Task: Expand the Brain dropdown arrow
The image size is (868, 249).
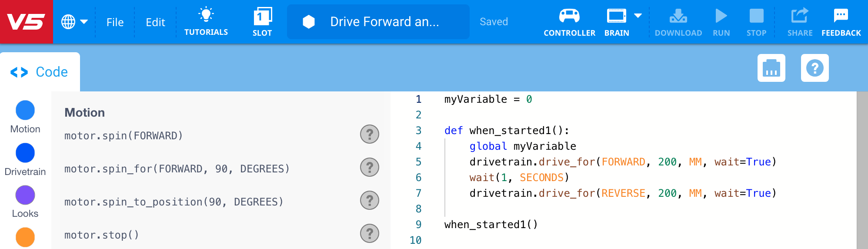Action: [638, 16]
